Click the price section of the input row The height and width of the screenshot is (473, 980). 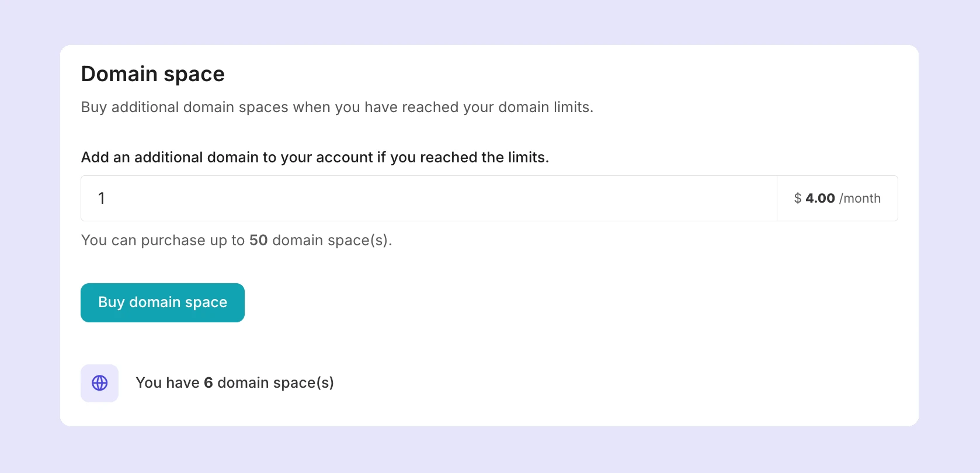point(837,199)
